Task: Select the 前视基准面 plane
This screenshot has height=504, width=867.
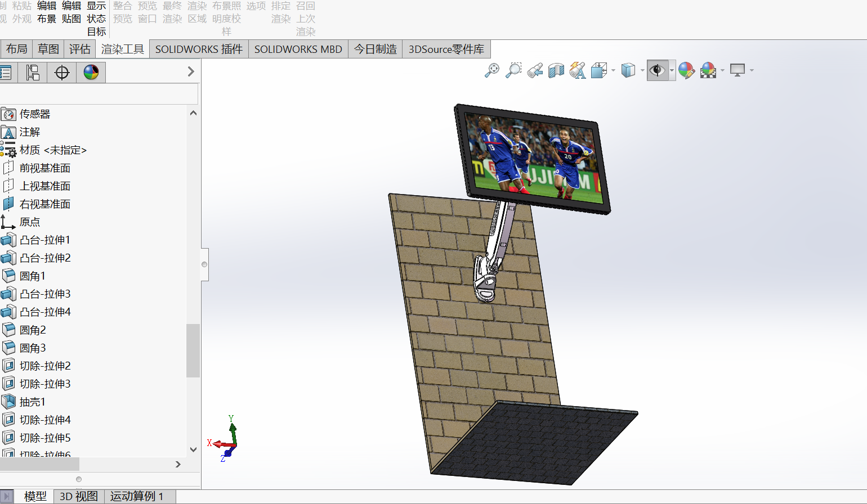Action: pos(37,168)
